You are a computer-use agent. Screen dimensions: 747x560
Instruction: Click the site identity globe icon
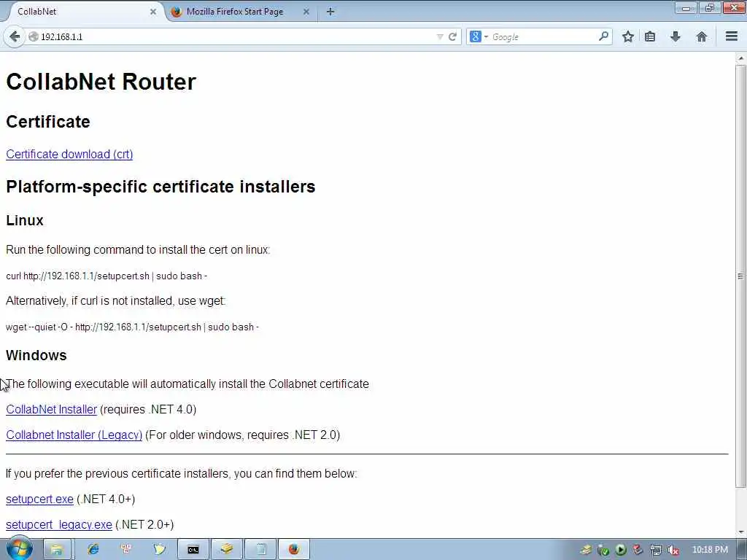34,36
